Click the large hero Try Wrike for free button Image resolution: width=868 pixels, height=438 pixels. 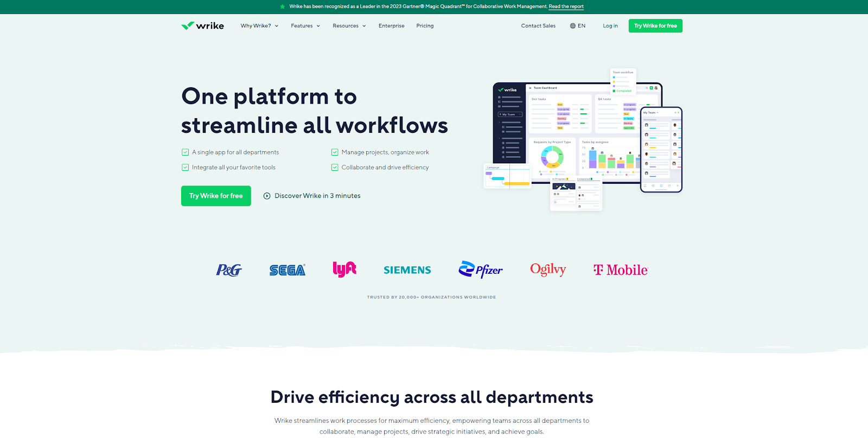click(x=216, y=196)
